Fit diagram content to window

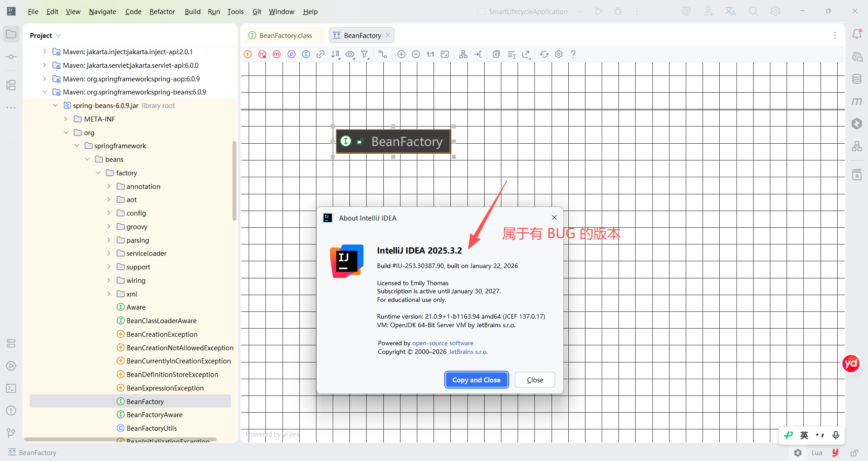pos(445,54)
